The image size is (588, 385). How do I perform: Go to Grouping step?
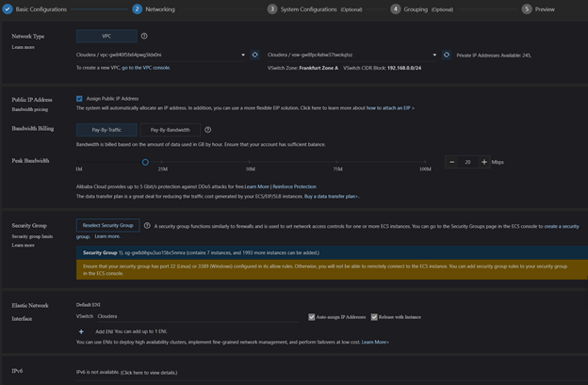point(416,9)
